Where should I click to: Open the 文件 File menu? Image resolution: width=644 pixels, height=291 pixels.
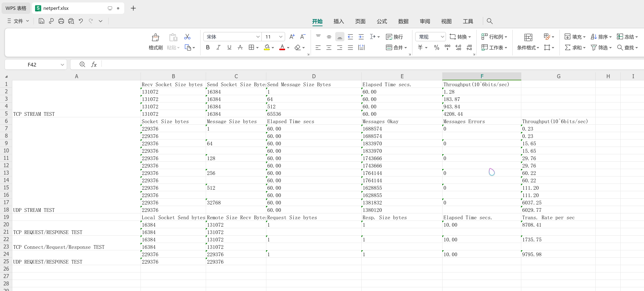click(18, 21)
